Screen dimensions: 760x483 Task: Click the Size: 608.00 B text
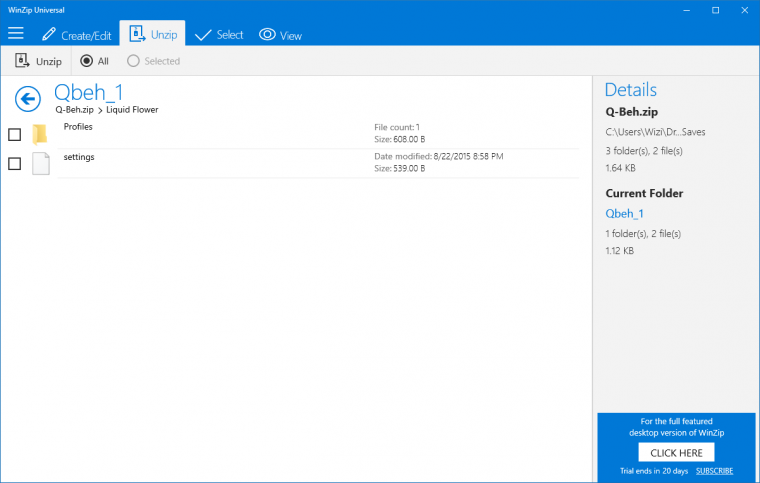click(x=399, y=139)
